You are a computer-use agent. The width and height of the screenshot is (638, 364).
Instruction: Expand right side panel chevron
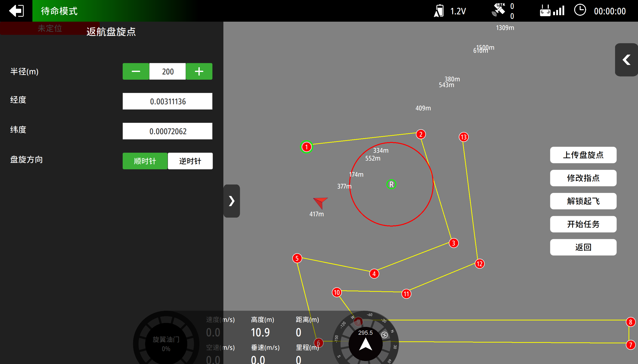626,60
